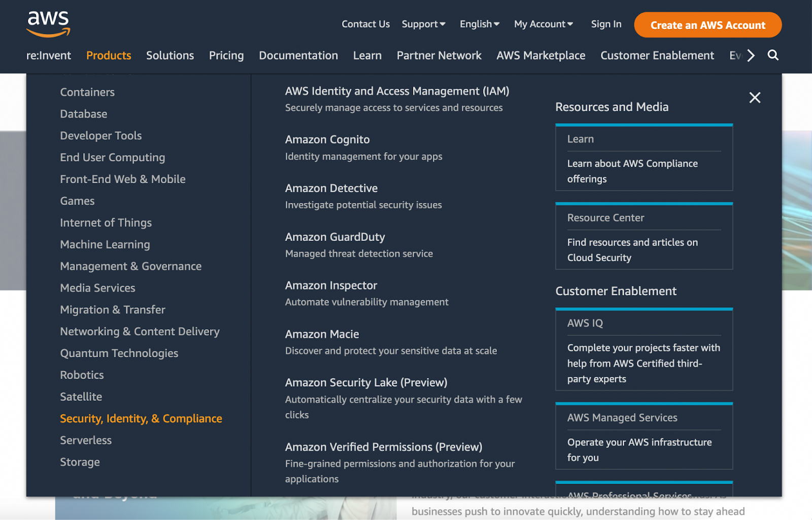Click Create an AWS Account button
The width and height of the screenshot is (812, 520).
point(707,25)
